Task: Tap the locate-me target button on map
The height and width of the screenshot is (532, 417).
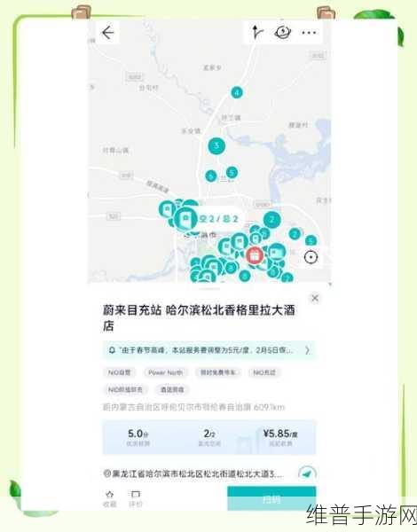Action: [311, 257]
